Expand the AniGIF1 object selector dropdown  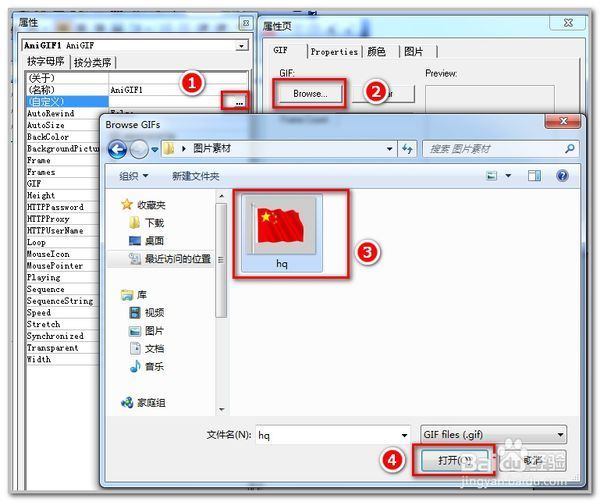[x=241, y=46]
